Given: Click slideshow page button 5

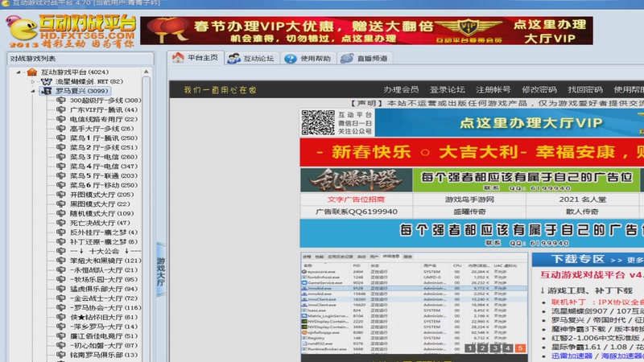Looking at the screenshot, I should coord(520,348).
